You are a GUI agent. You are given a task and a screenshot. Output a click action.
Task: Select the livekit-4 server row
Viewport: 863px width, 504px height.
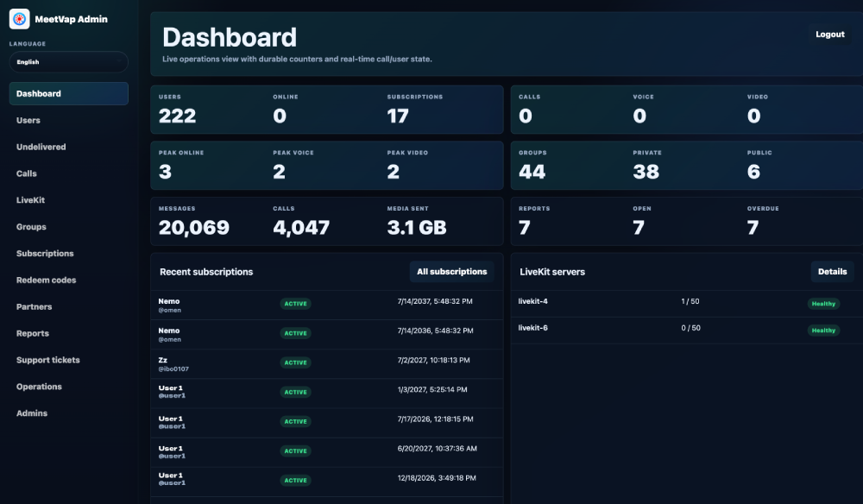click(x=686, y=304)
